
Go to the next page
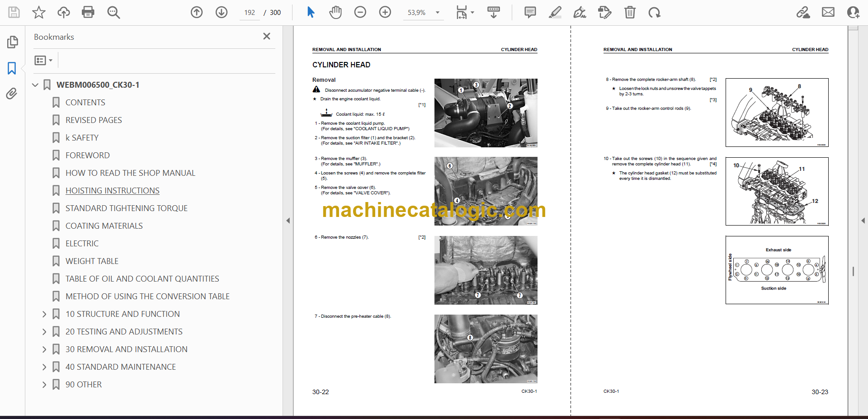click(x=222, y=12)
